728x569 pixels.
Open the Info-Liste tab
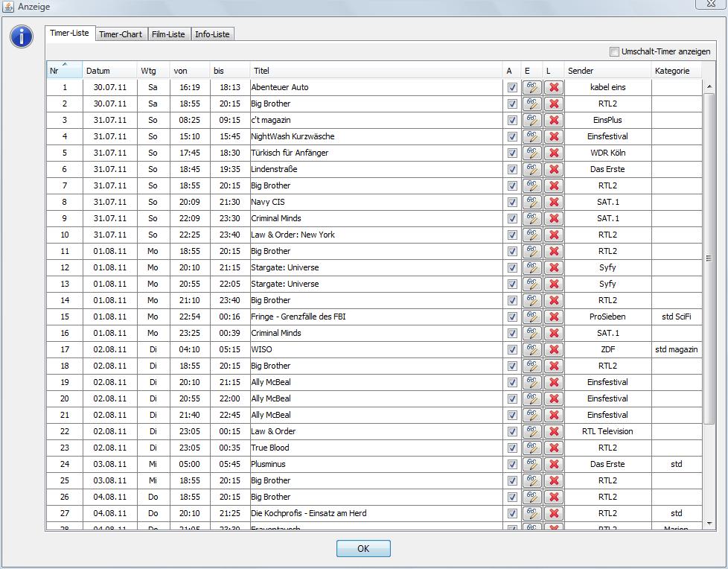[x=212, y=34]
